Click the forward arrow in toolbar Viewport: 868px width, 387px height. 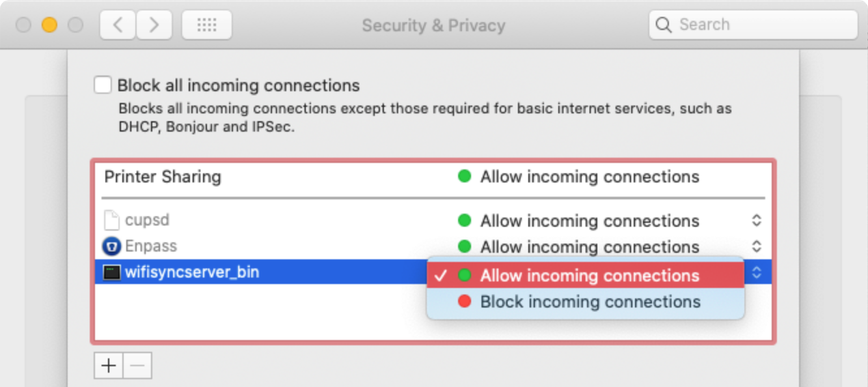tap(154, 25)
